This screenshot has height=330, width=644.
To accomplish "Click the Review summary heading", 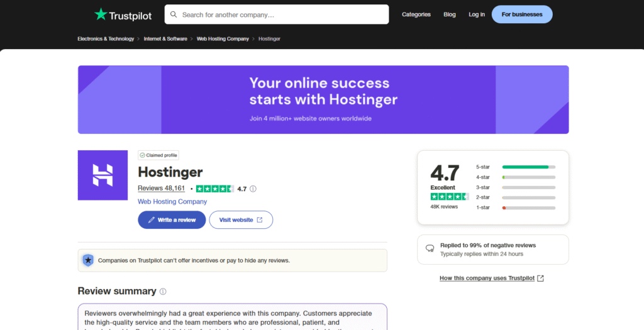I will point(117,292).
